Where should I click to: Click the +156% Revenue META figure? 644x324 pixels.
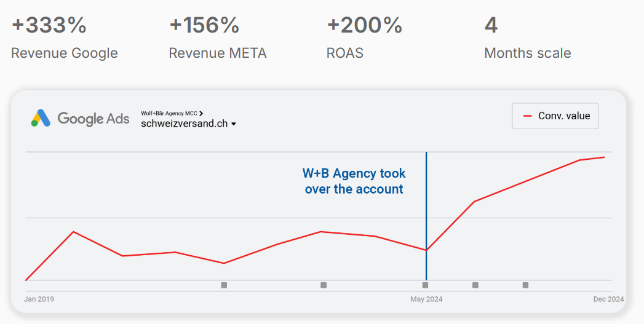click(205, 25)
